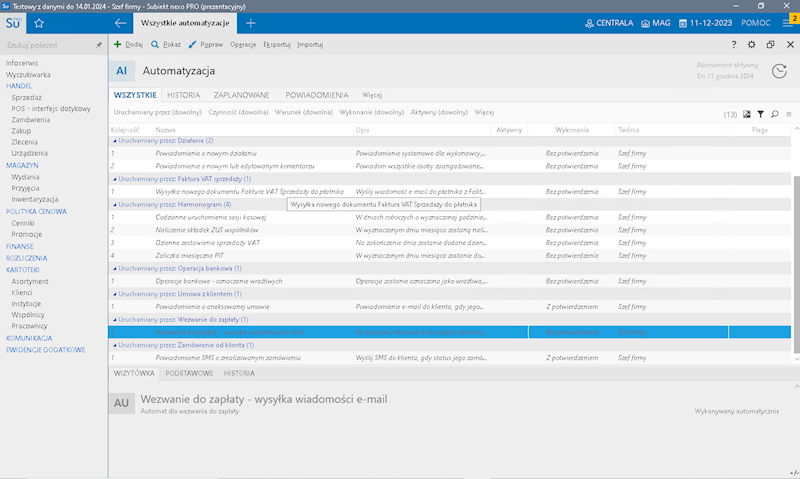Open Więcej next to POWIADOMIENIA tab
The height and width of the screenshot is (479, 800).
point(372,95)
